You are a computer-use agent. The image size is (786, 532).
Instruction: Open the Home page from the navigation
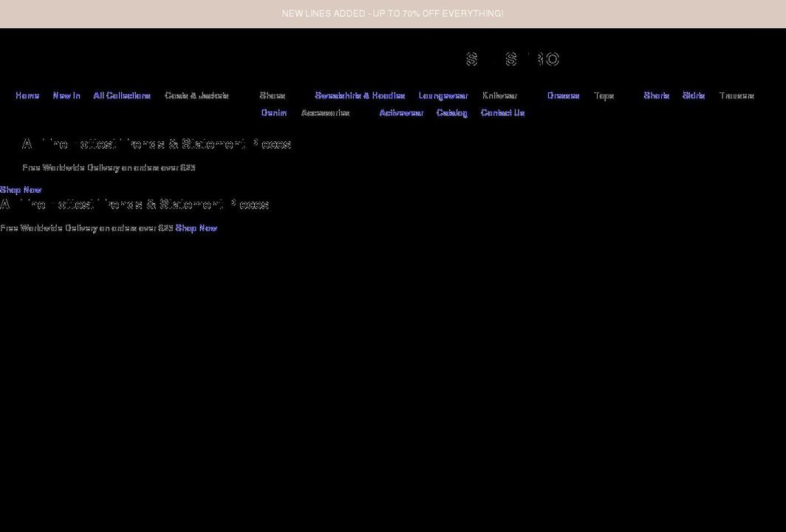(27, 95)
